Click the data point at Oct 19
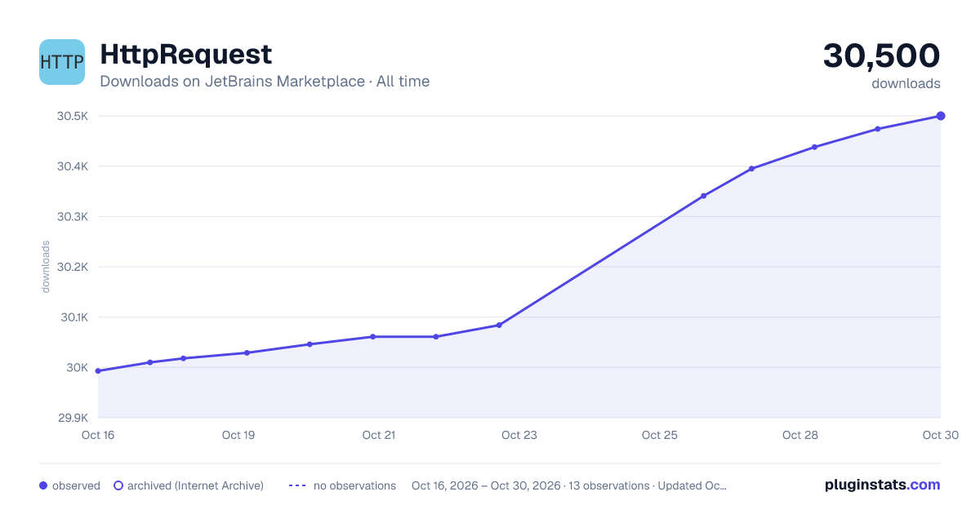The image size is (980, 514). [x=247, y=352]
